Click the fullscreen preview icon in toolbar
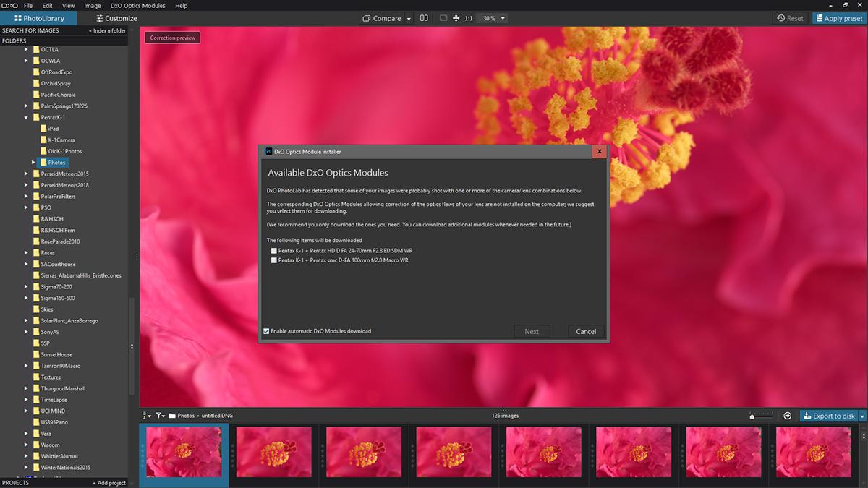868x488 pixels. [441, 18]
